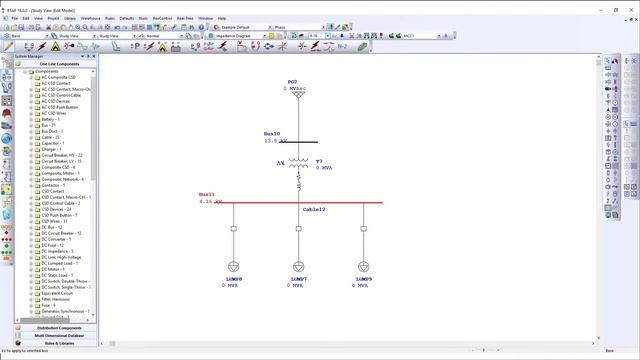Toggle breaker above LUMP9
Viewport: 640px width, 360px height.
point(363,229)
